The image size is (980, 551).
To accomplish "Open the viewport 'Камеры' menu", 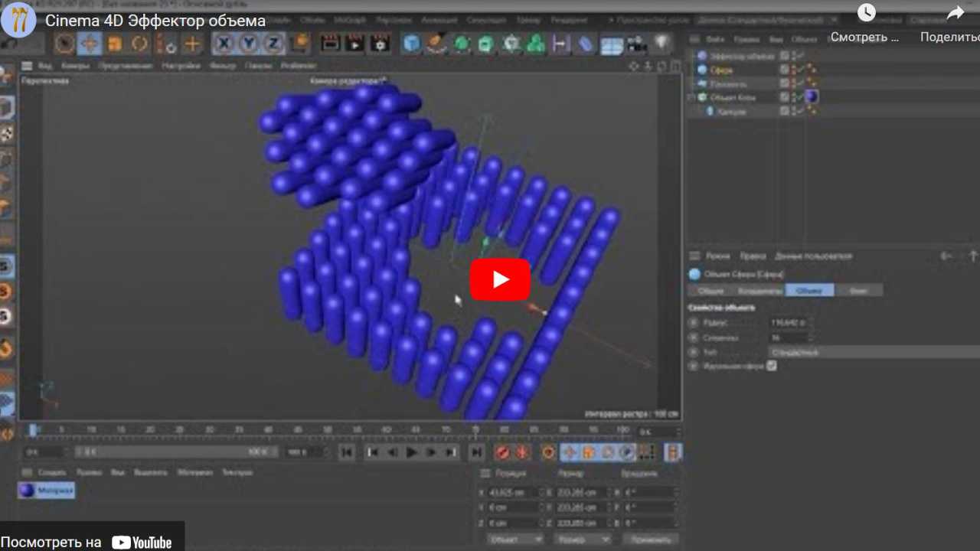I will coord(76,66).
